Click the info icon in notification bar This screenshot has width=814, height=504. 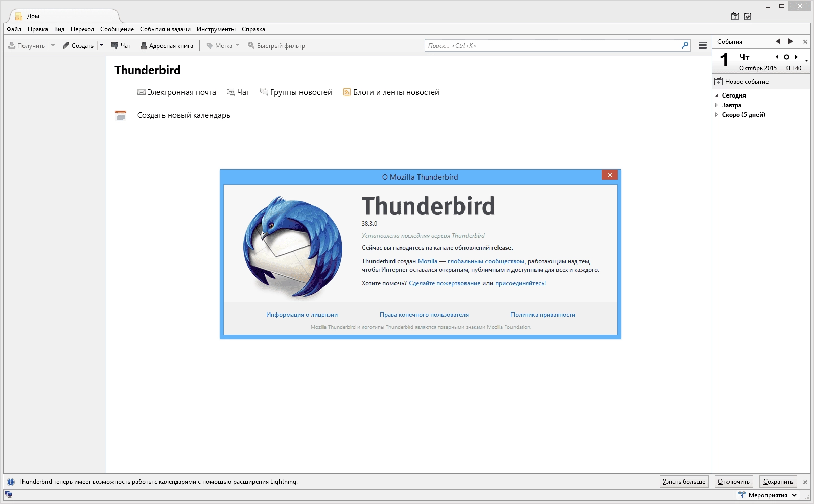tap(11, 482)
